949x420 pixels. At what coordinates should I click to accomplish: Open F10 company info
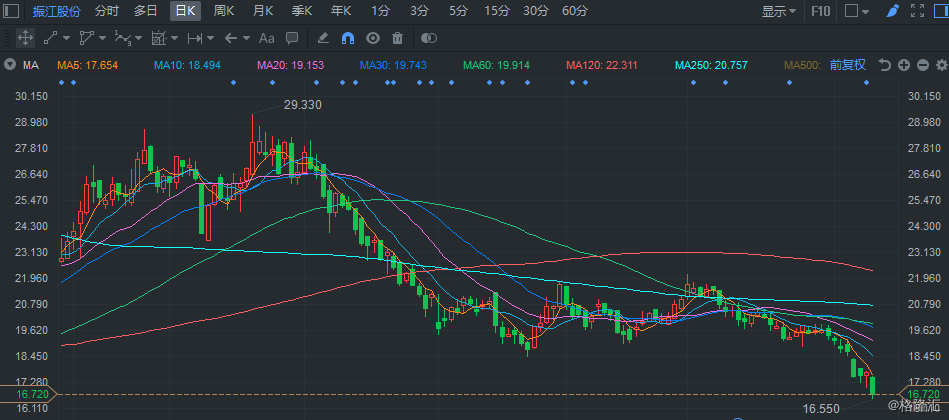pos(820,11)
